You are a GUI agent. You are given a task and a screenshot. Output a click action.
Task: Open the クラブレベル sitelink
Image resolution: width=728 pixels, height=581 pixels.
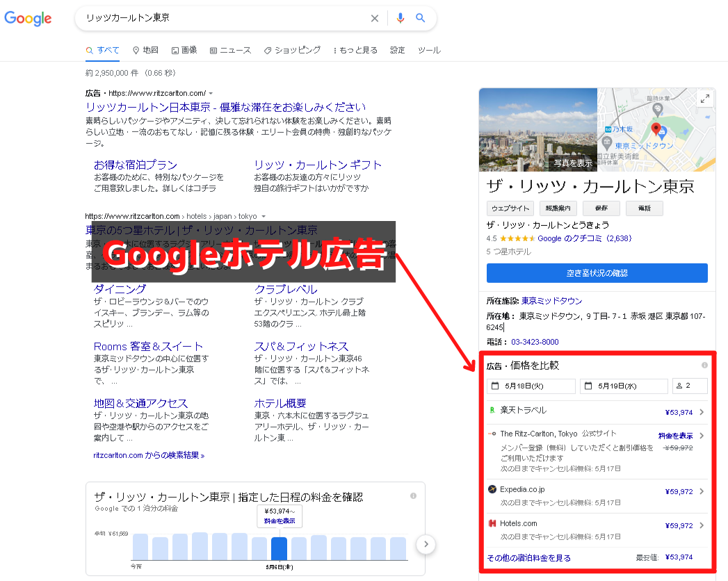coord(286,289)
